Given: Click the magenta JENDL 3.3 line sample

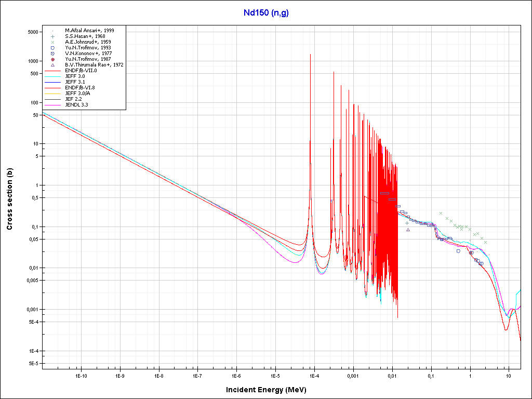Looking at the screenshot, I should (53, 105).
